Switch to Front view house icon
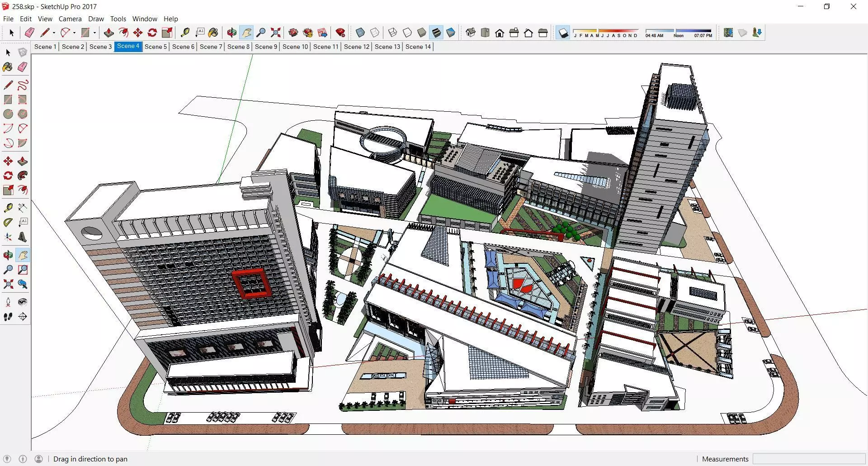 (500, 33)
